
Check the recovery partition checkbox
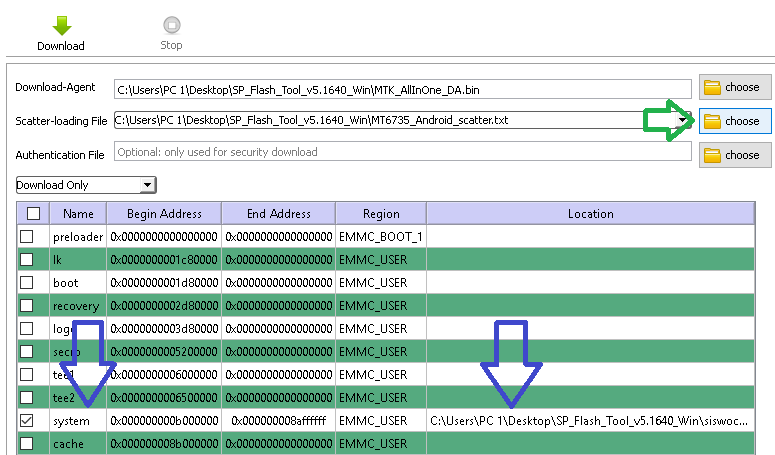[27, 305]
